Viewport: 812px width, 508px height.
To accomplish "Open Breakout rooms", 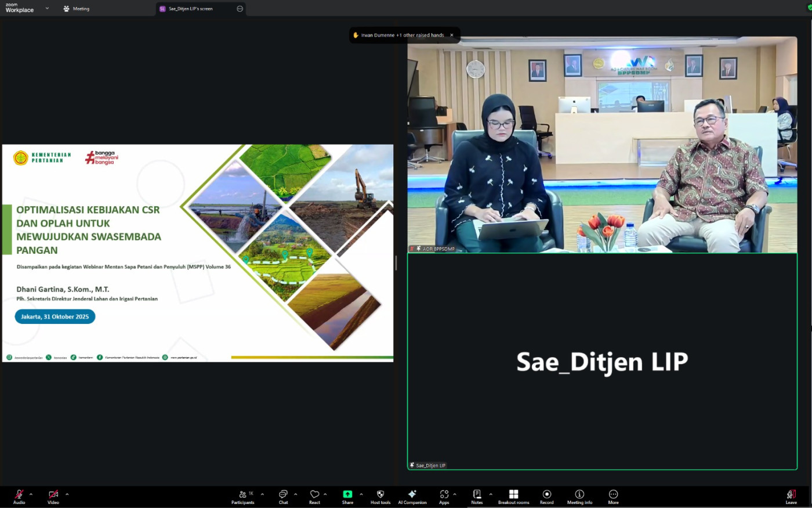I will (x=513, y=495).
